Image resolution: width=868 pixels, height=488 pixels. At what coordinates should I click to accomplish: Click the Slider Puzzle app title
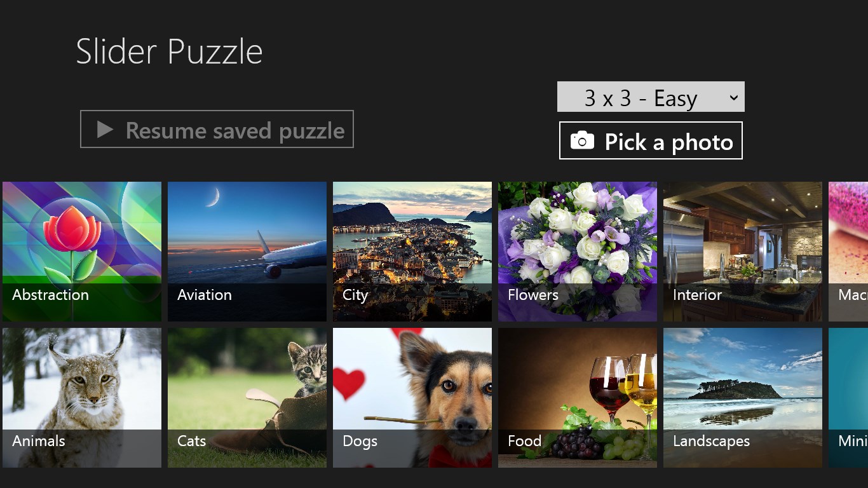(169, 51)
